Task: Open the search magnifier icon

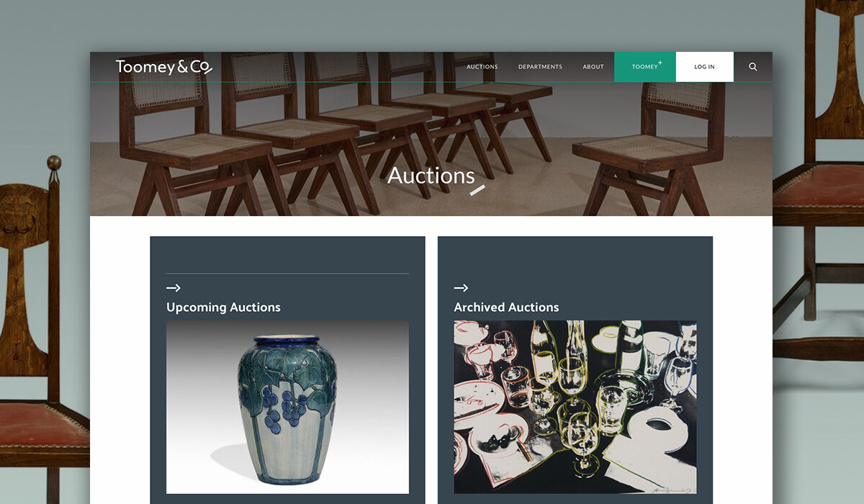Action: 753,67
